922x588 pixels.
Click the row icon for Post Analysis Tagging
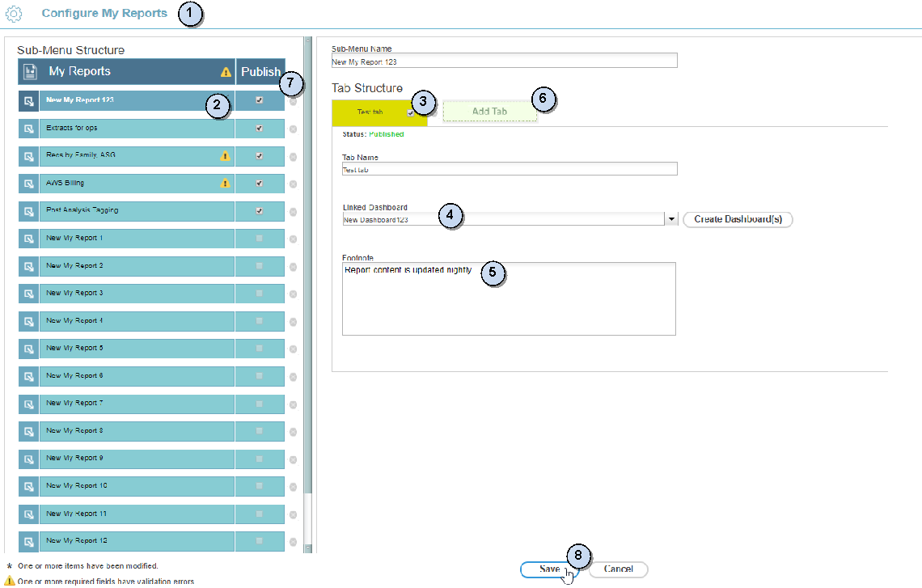pos(28,211)
